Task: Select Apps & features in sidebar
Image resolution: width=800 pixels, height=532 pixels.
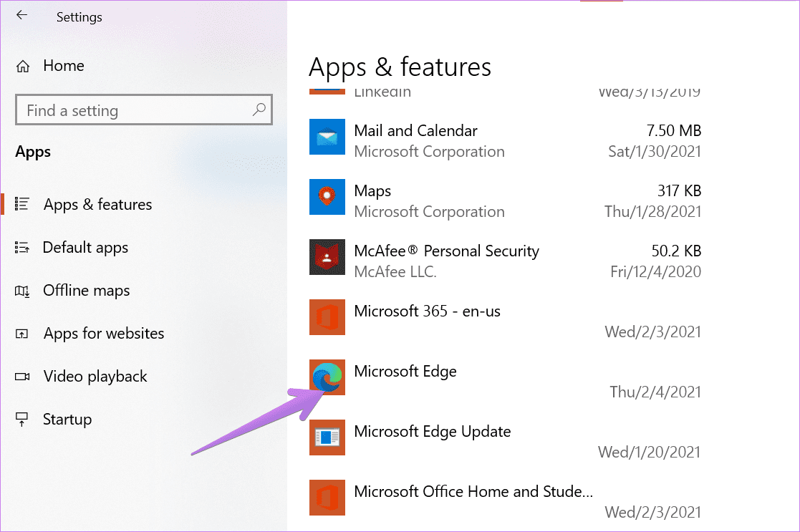Action: pos(97,205)
